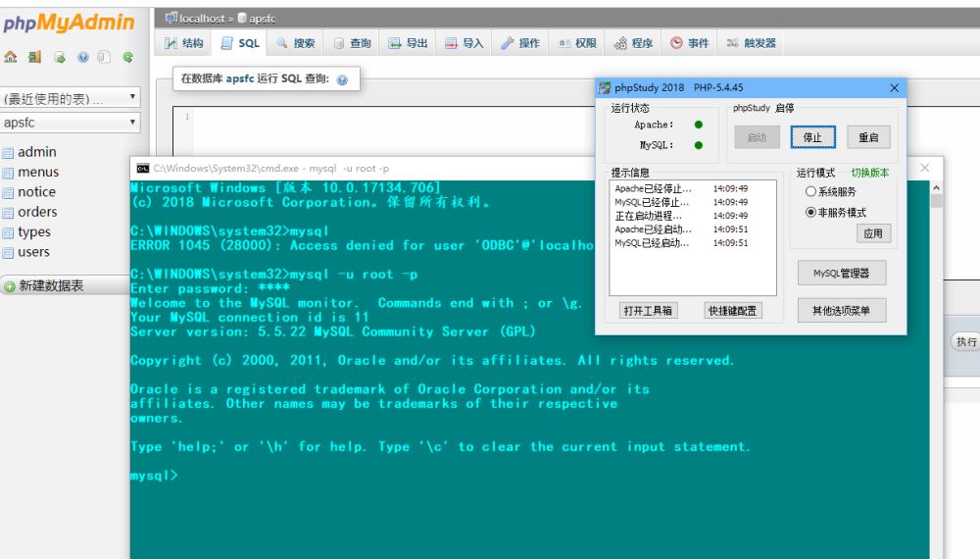Screen dimensions: 980x559
Task: Open the 查询 query tab
Action: [x=352, y=43]
